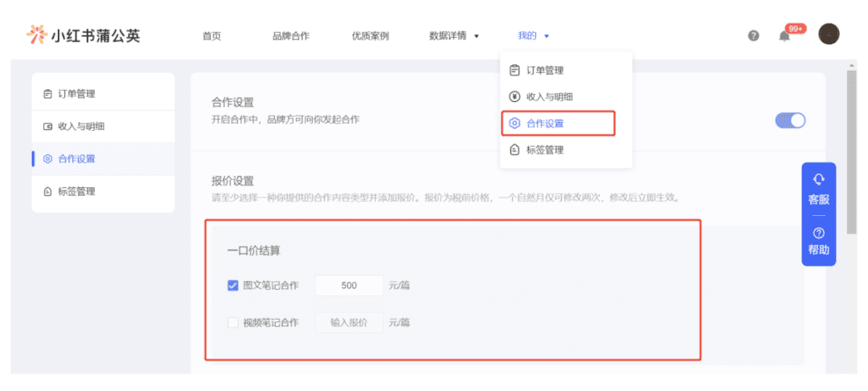The image size is (868, 391).
Task: Click the vertical page scrollbar
Action: click(851, 152)
